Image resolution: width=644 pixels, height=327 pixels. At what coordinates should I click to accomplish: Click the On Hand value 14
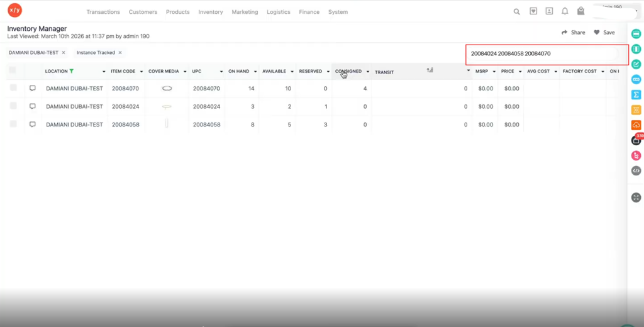(252, 88)
